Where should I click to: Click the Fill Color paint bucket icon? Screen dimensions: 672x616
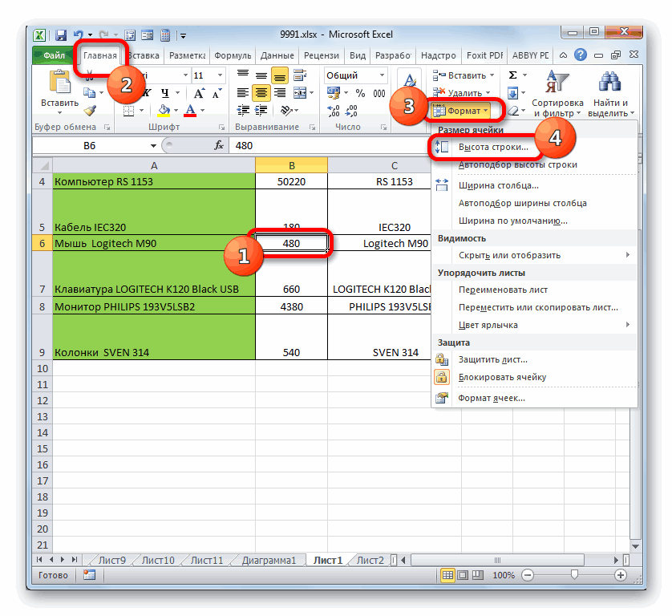(x=164, y=111)
